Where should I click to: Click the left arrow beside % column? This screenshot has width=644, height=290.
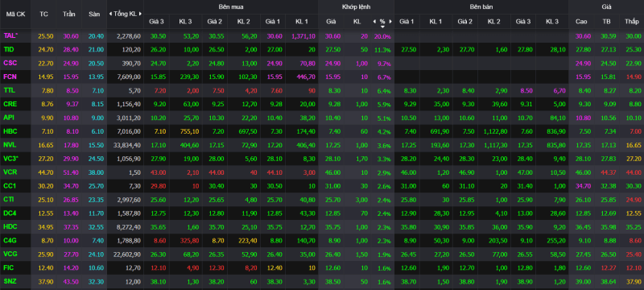click(374, 22)
